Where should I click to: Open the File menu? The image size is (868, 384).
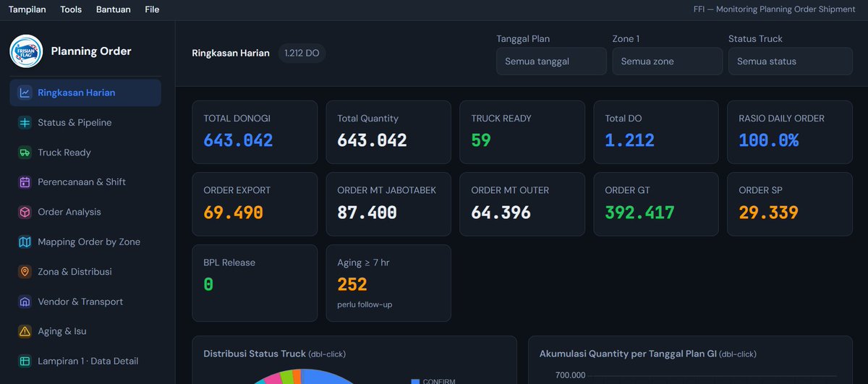coord(152,9)
